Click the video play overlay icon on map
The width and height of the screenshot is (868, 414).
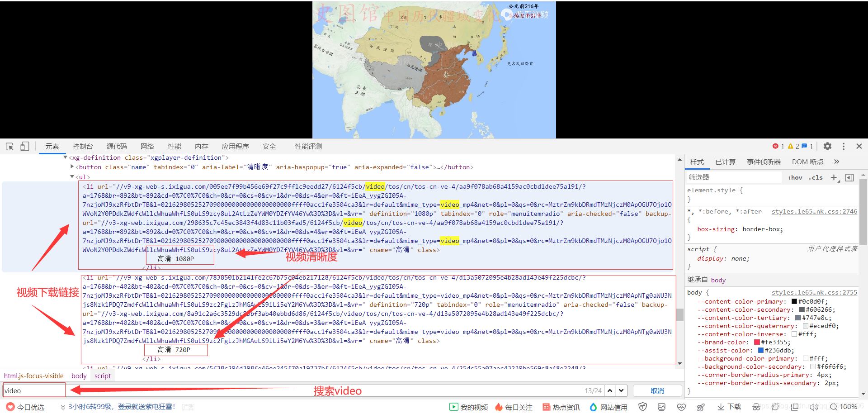[508, 15]
